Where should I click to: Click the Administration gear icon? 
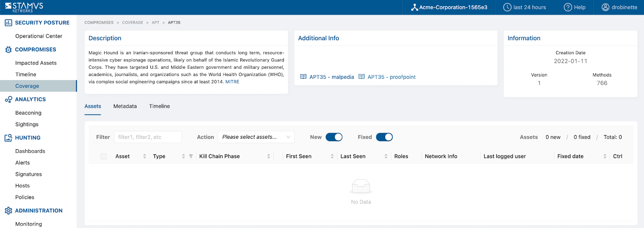[x=8, y=211]
